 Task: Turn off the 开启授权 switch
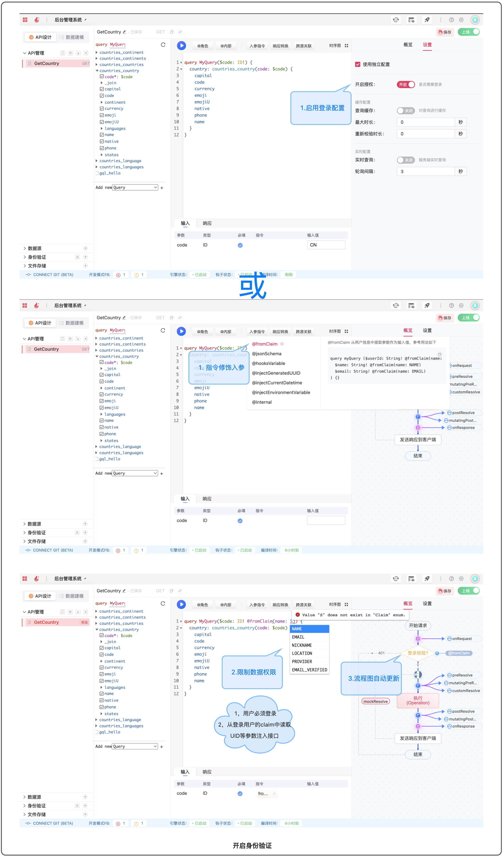pos(405,84)
